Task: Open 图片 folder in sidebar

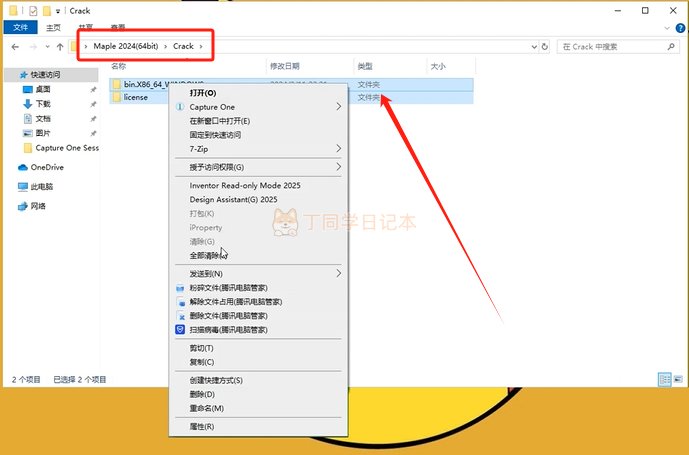Action: (43, 133)
